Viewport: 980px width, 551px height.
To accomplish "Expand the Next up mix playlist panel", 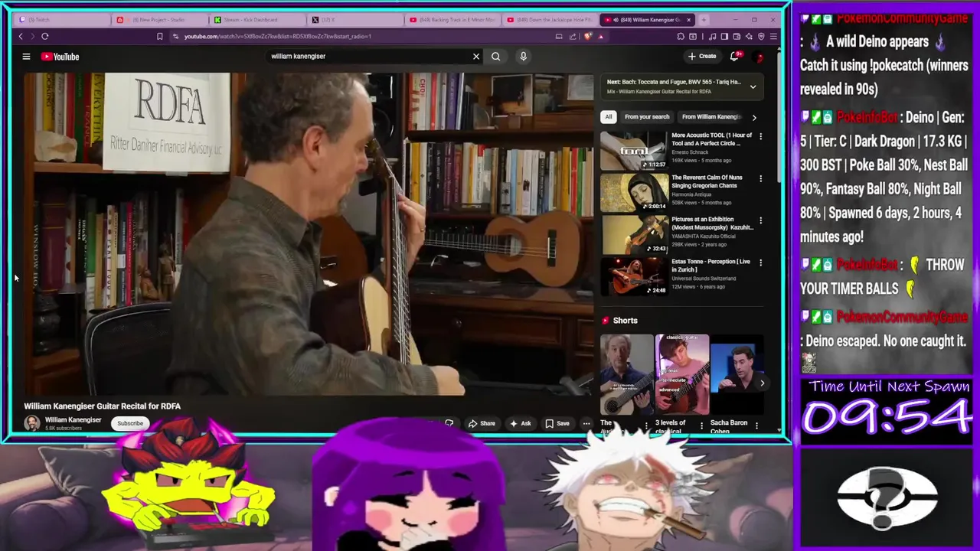I will click(753, 86).
